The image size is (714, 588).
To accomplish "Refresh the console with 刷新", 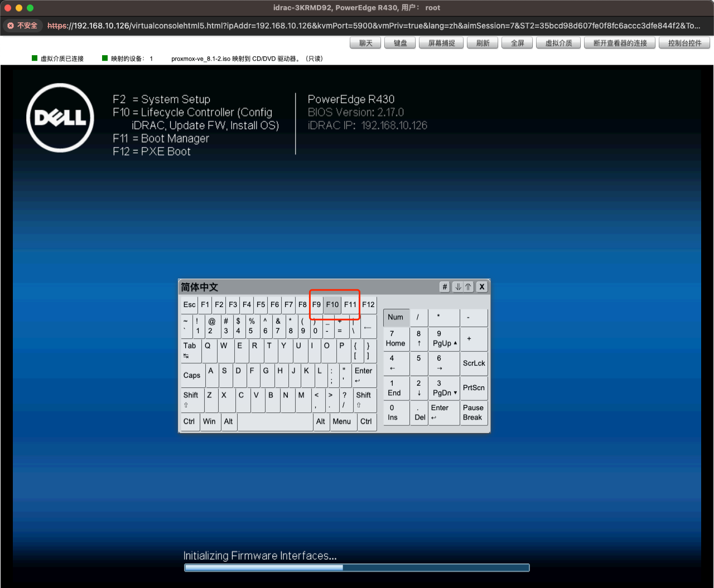I will click(483, 43).
